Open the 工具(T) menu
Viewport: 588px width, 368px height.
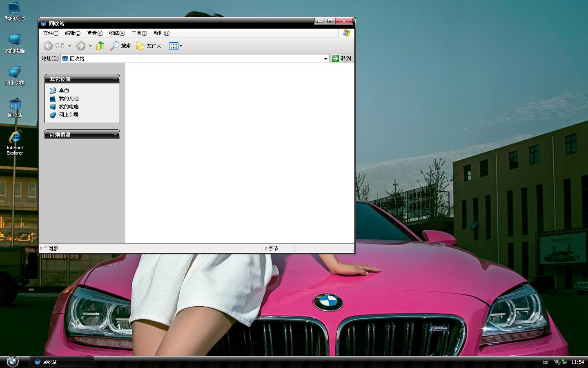click(x=139, y=33)
